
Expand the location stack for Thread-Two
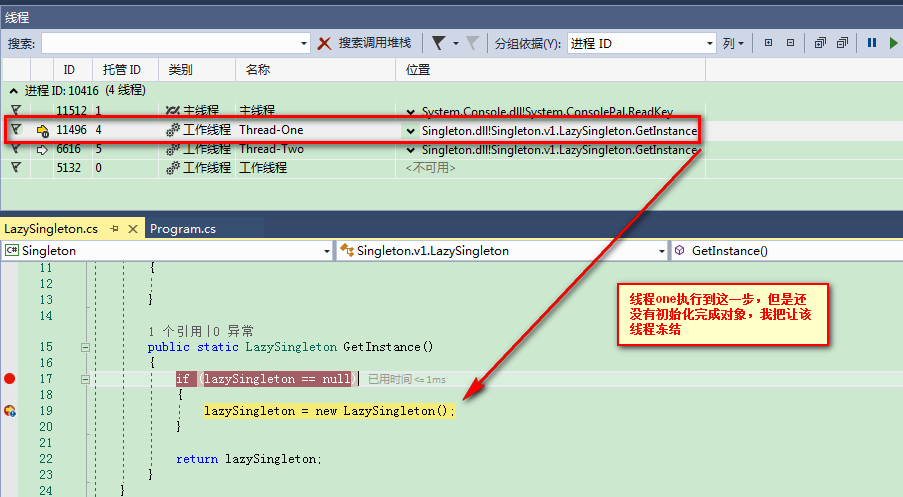click(411, 150)
